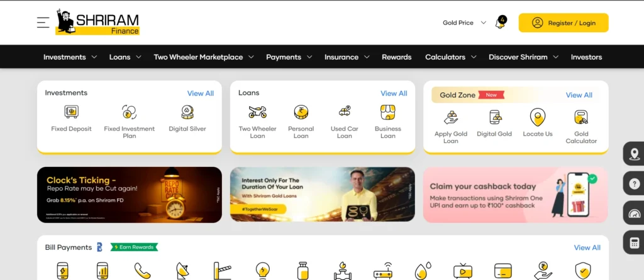Open the sidebar calculator button
The image size is (644, 280).
point(634,242)
